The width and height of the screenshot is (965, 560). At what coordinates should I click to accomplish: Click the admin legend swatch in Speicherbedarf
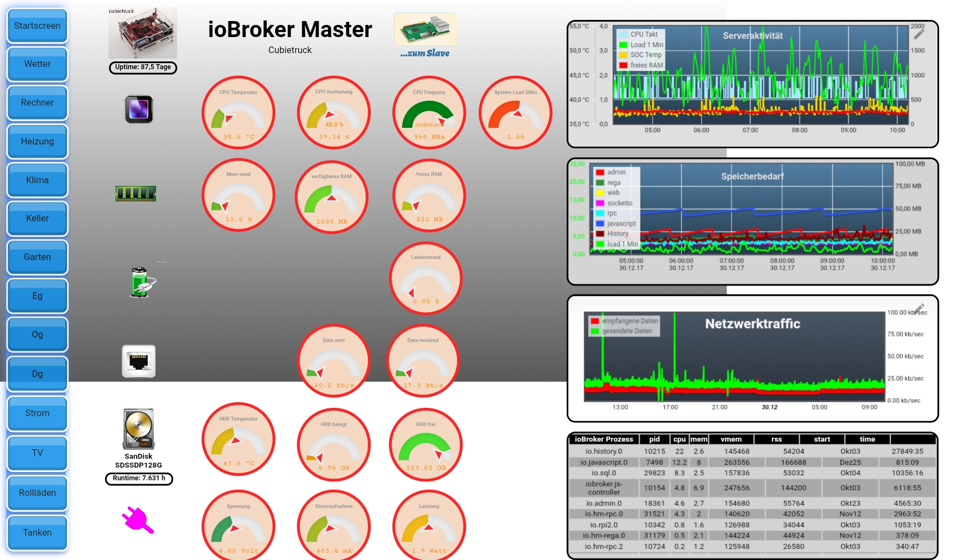coord(600,172)
